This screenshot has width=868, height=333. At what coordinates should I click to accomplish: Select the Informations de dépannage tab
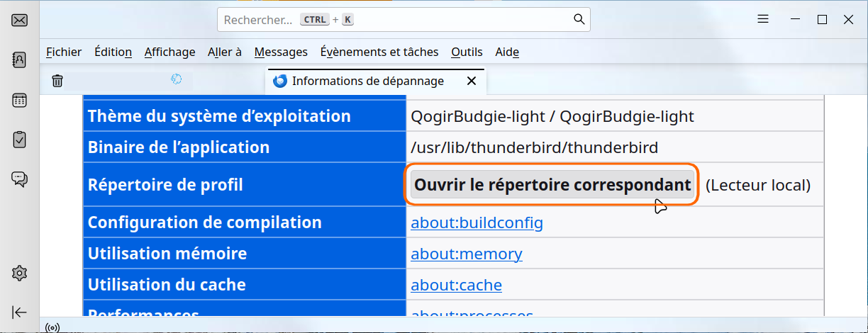(367, 81)
